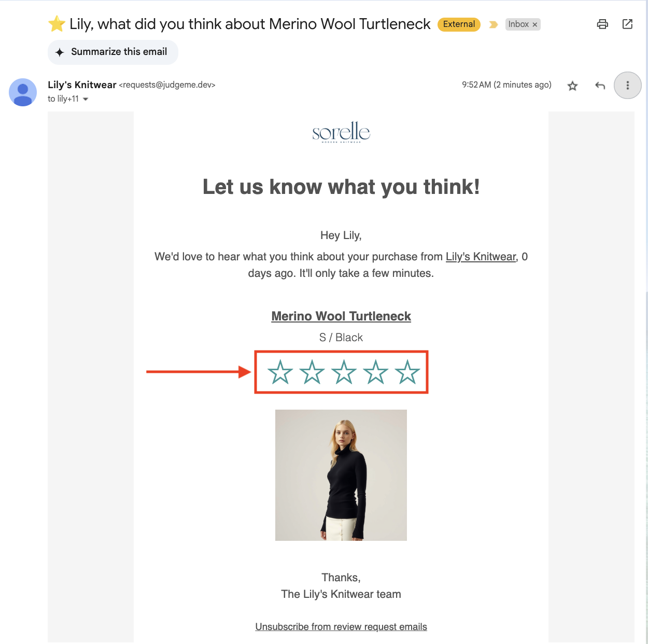648x644 pixels.
Task: Click Unsubscribe from review request emails
Action: [x=341, y=627]
